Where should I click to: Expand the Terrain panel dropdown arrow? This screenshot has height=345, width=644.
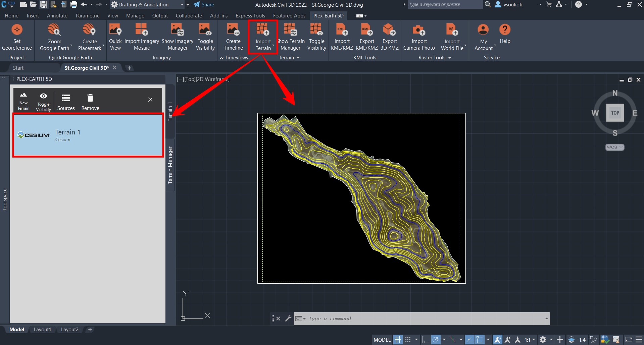click(298, 57)
